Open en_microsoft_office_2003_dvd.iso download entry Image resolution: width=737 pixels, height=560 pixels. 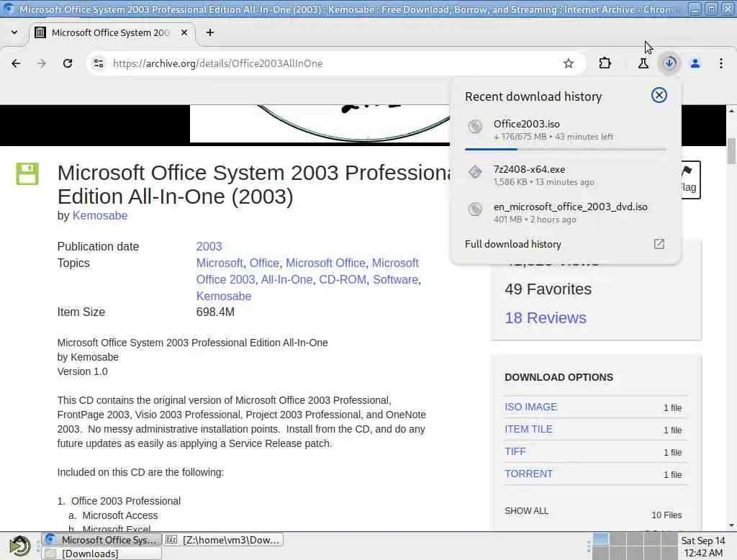[565, 212]
